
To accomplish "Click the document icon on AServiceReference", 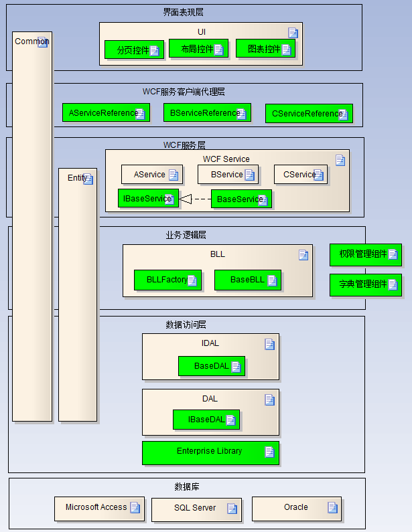I will point(140,114).
